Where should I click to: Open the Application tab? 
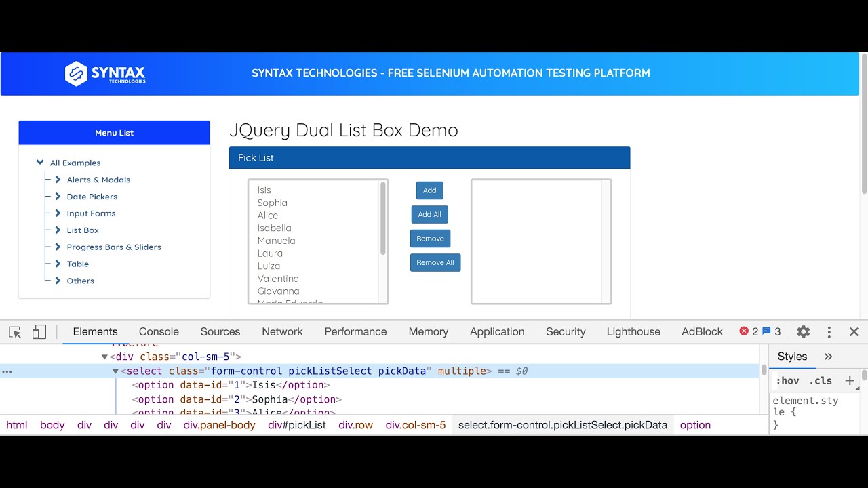pyautogui.click(x=497, y=332)
